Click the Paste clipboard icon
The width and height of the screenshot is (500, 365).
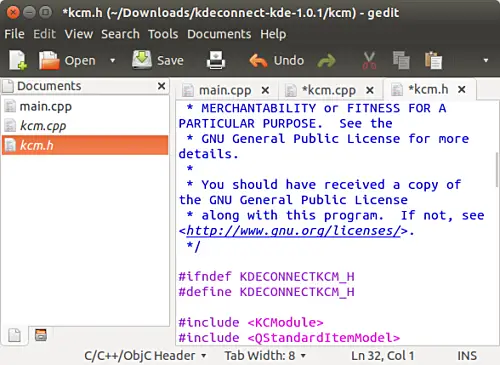point(433,60)
